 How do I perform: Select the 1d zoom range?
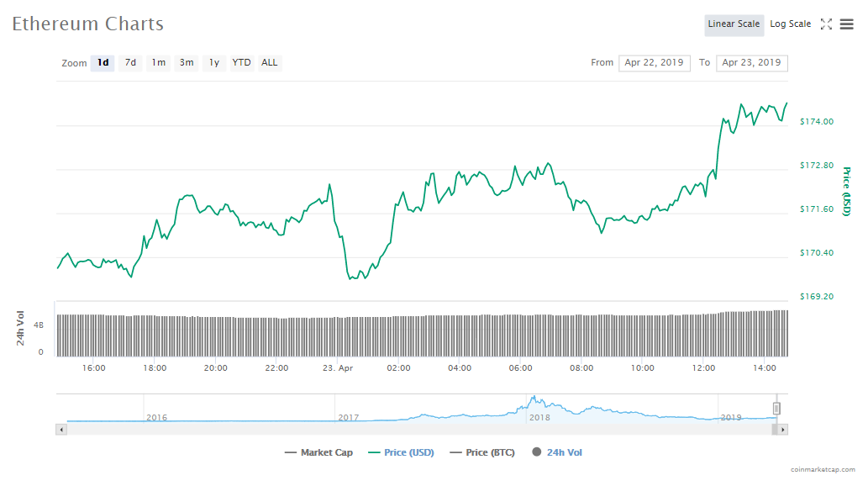click(103, 62)
